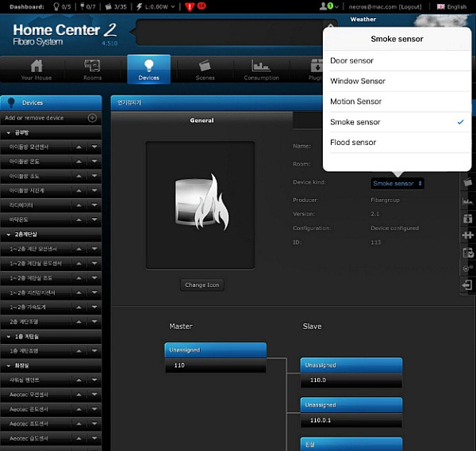Select the Master Unassigned 110 device box

pos(216,358)
